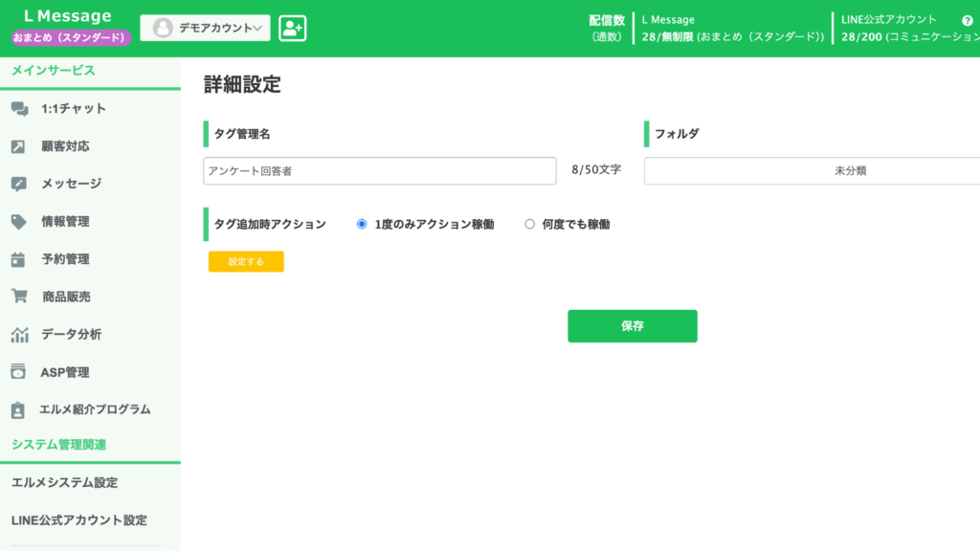The height and width of the screenshot is (551, 980).
Task: Click the データ分析 chart icon
Action: pyautogui.click(x=19, y=335)
